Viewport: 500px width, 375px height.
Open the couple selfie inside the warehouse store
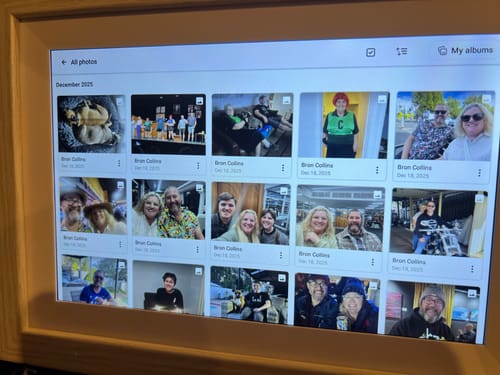click(340, 218)
